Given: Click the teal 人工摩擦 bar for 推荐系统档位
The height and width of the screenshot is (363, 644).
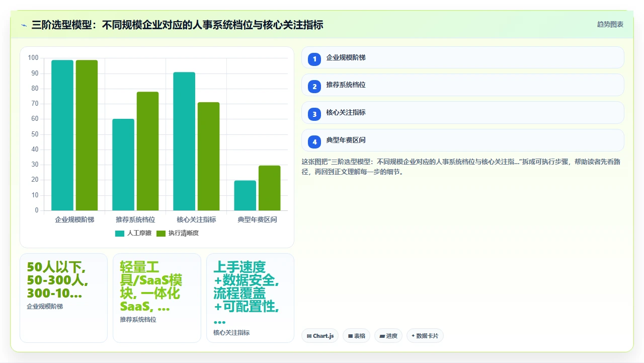Looking at the screenshot, I should point(123,165).
